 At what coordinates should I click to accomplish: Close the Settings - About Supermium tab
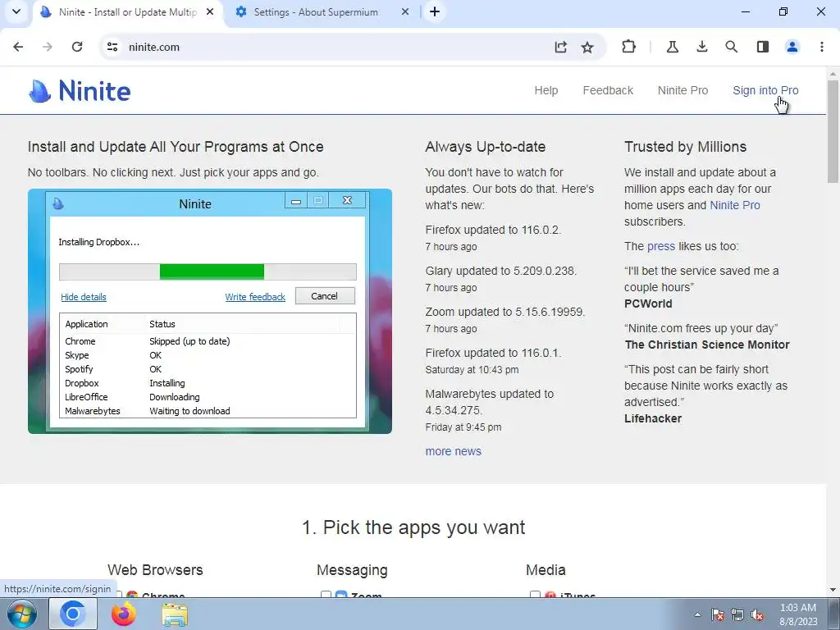(x=405, y=11)
